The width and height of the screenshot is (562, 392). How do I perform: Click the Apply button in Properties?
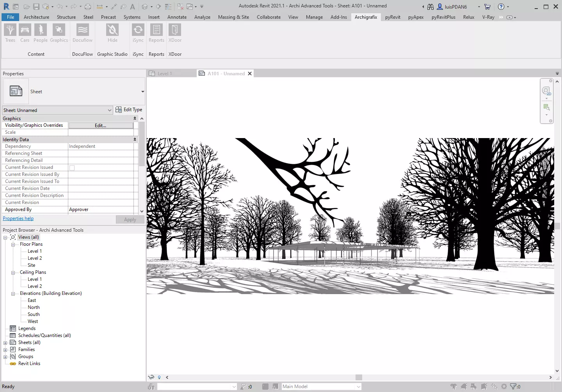(x=130, y=219)
